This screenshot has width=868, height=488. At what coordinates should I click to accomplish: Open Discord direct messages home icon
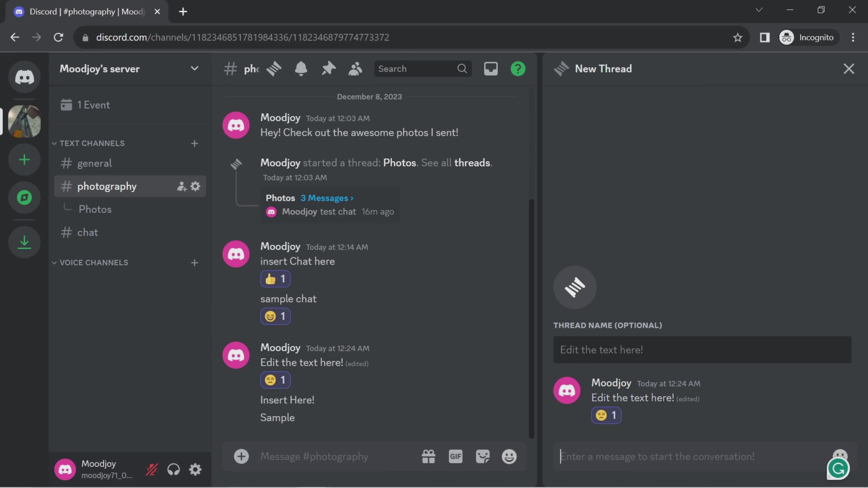click(x=24, y=77)
